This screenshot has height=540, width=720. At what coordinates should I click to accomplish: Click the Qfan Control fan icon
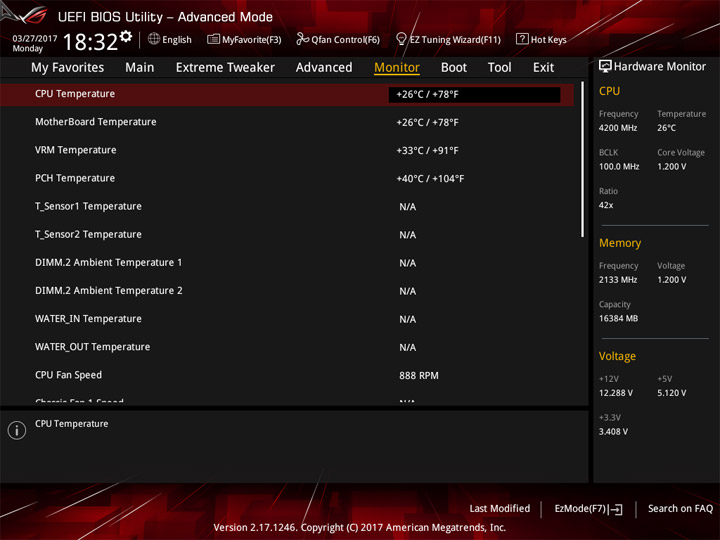tap(302, 39)
